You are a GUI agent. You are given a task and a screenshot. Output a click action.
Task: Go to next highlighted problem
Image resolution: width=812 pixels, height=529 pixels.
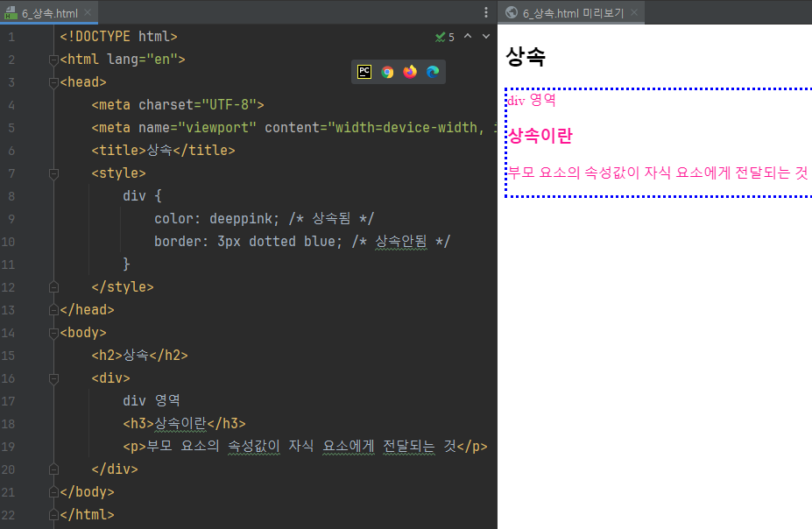click(x=486, y=36)
